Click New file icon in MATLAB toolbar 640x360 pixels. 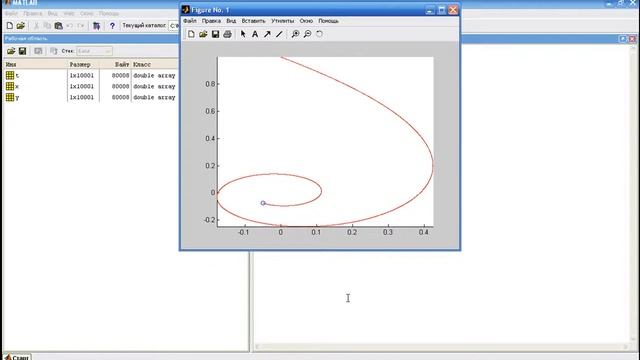coord(9,26)
